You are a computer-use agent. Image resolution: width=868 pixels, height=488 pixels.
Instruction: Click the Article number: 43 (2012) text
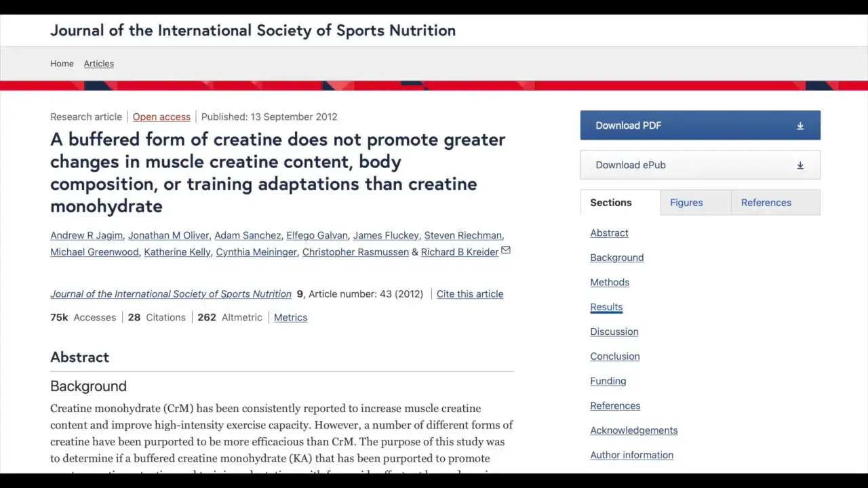(366, 294)
